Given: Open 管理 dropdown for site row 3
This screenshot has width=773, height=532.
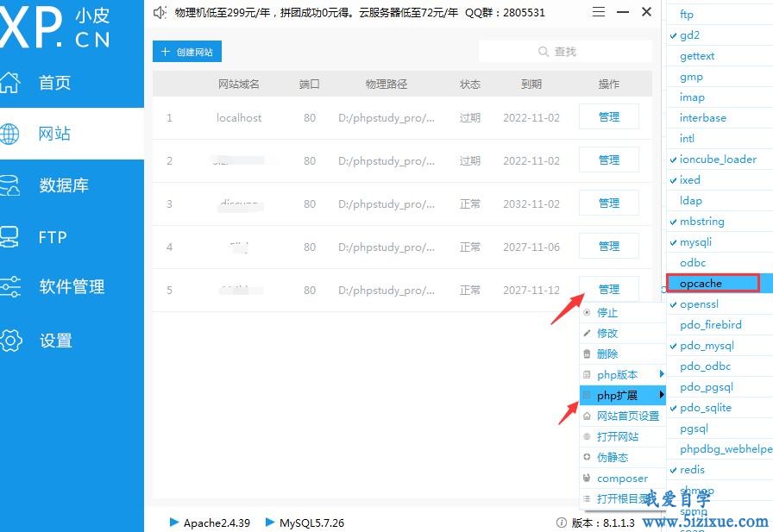Looking at the screenshot, I should [609, 203].
